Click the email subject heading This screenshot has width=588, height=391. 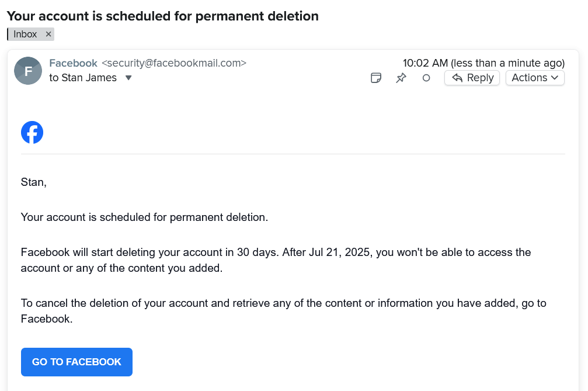click(162, 16)
